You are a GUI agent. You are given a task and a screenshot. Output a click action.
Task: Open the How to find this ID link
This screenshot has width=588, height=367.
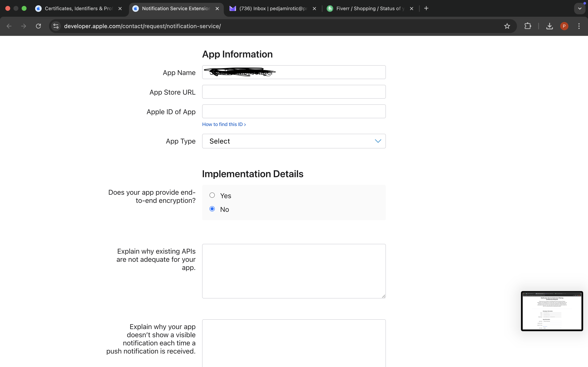[x=224, y=124]
